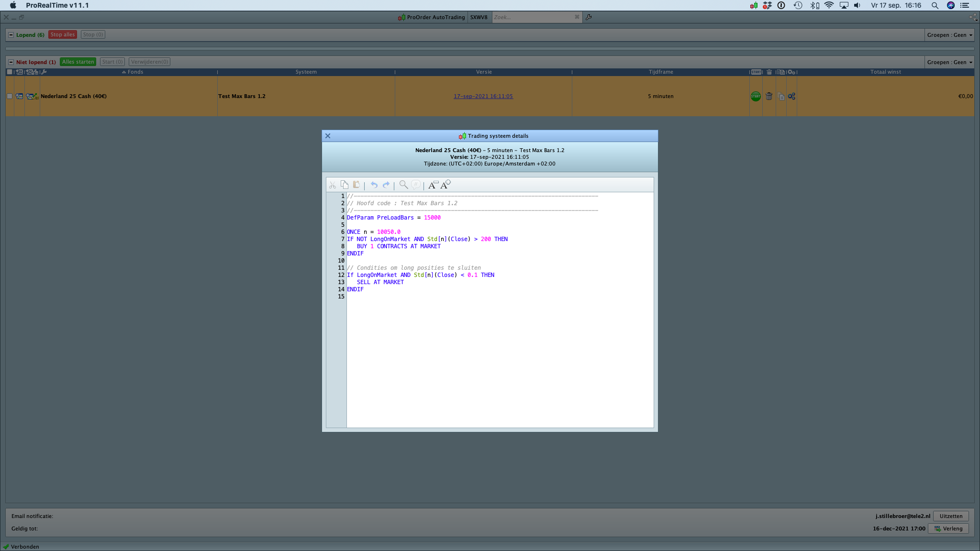Open Groepen dropdown in Niet lopend section

949,62
